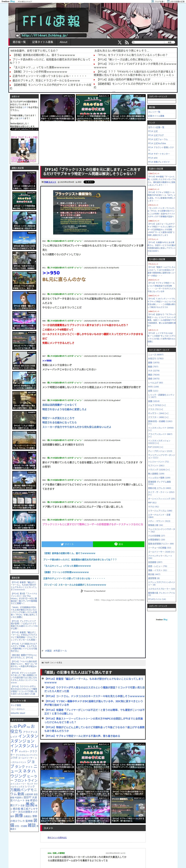Select the PvP (1524) category

[x=155, y=447]
